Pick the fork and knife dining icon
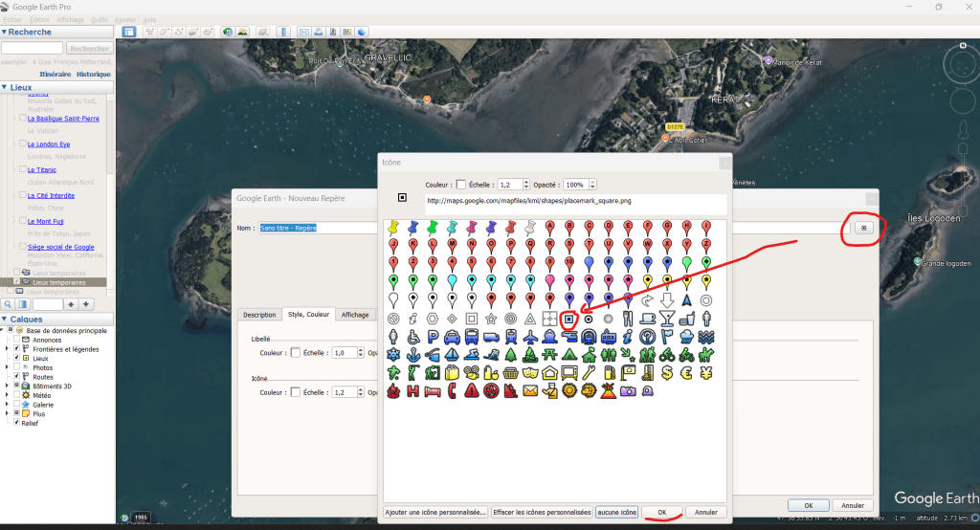Image resolution: width=980 pixels, height=530 pixels. pyautogui.click(x=628, y=319)
